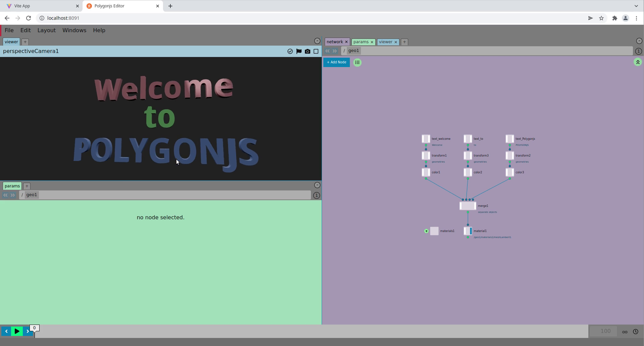This screenshot has height=346, width=644.
Task: Click the end frame field showing 100
Action: coord(603,331)
